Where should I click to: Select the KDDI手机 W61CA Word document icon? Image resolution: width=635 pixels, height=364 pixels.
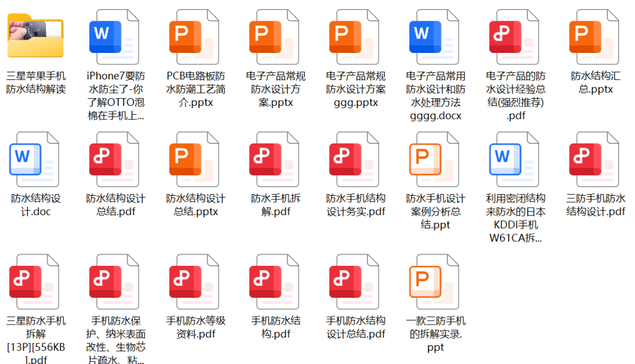[514, 158]
